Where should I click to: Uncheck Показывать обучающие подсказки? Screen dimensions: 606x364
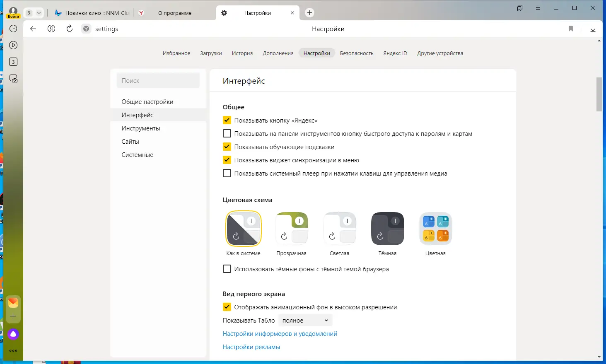[x=227, y=147]
